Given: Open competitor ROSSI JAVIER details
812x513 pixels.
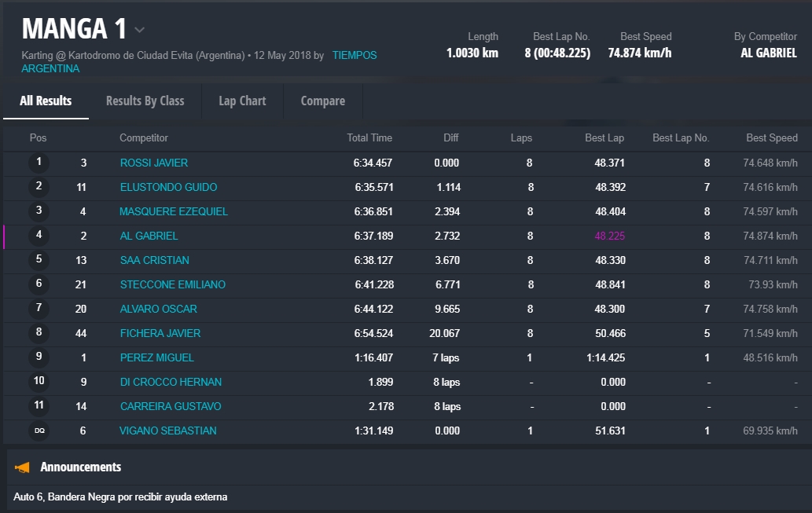Looking at the screenshot, I should click(x=154, y=163).
